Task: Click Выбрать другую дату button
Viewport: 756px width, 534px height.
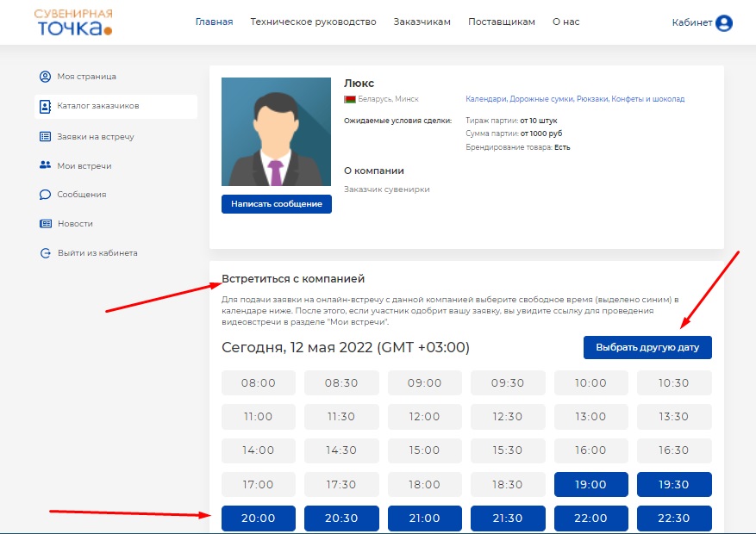Action: [x=647, y=348]
